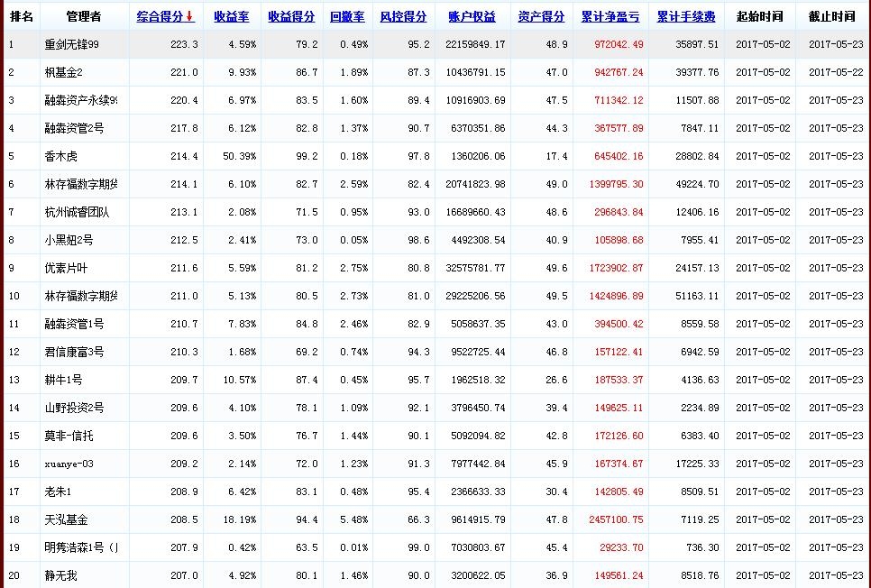871x588 pixels.
Task: Click account equity value 1360206.06
Action: click(x=478, y=156)
